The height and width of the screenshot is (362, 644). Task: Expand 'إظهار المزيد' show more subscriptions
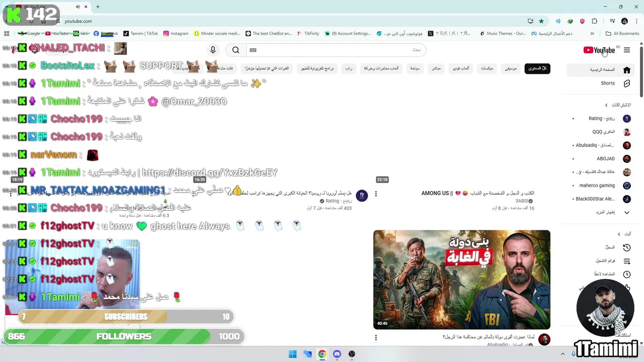[602, 212]
